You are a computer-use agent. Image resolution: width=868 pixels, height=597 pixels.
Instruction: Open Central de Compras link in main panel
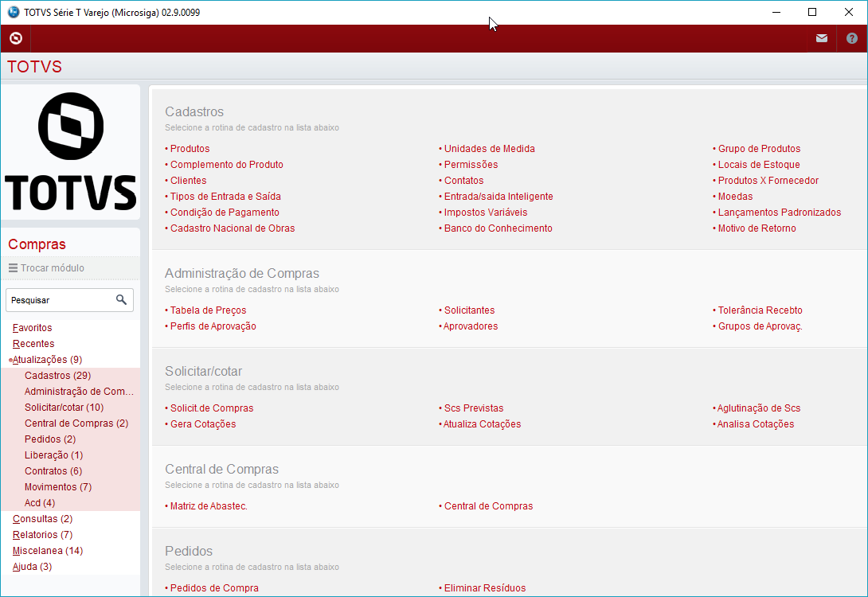[x=488, y=506]
